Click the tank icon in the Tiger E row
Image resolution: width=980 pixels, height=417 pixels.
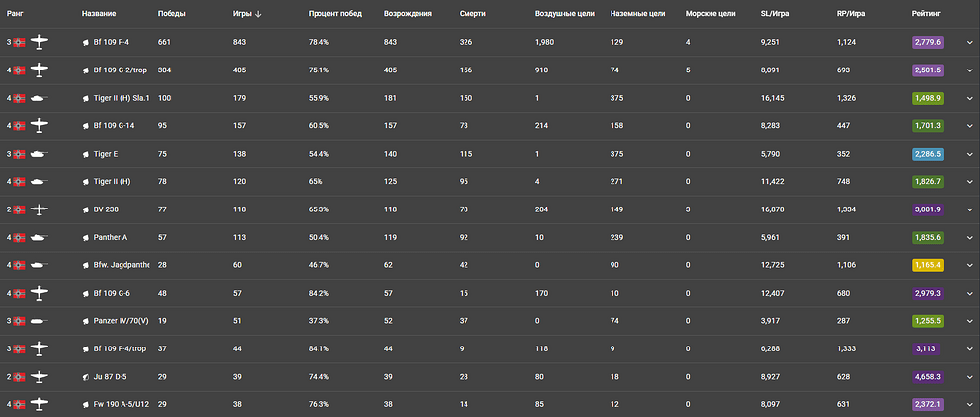click(39, 154)
